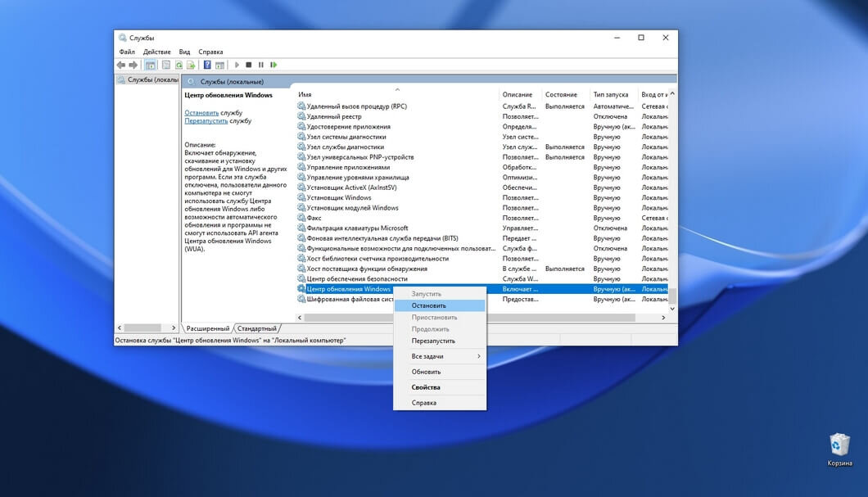Choose Свойства in the context menu
Viewport: 868px width, 497px height.
click(x=440, y=387)
